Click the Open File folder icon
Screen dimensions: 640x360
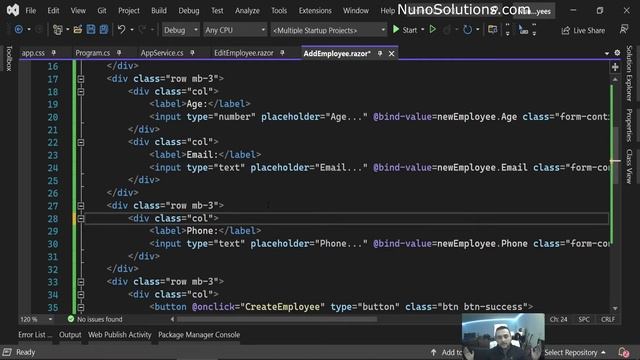tap(78, 30)
